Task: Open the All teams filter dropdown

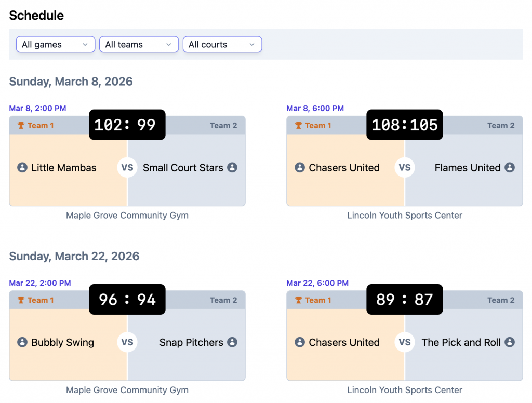Action: [x=139, y=45]
